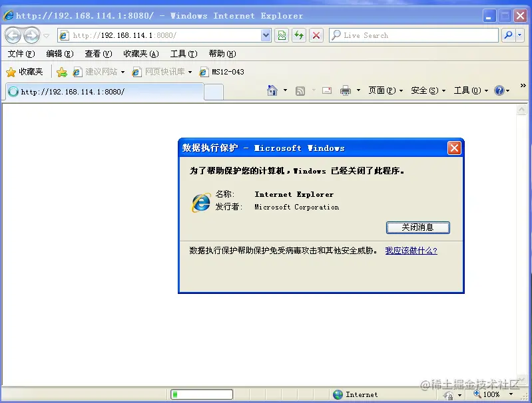The image size is (532, 403).
Task: Click the New Tab button
Action: [x=214, y=92]
